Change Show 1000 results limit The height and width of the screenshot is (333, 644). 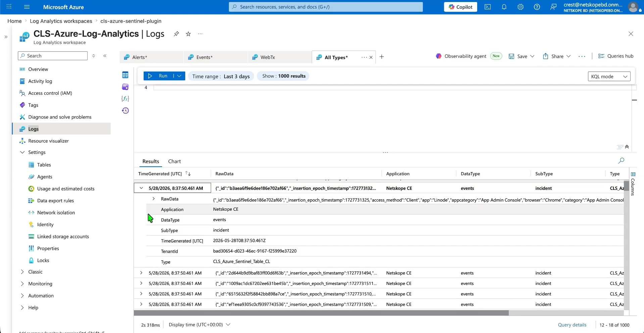tap(284, 76)
